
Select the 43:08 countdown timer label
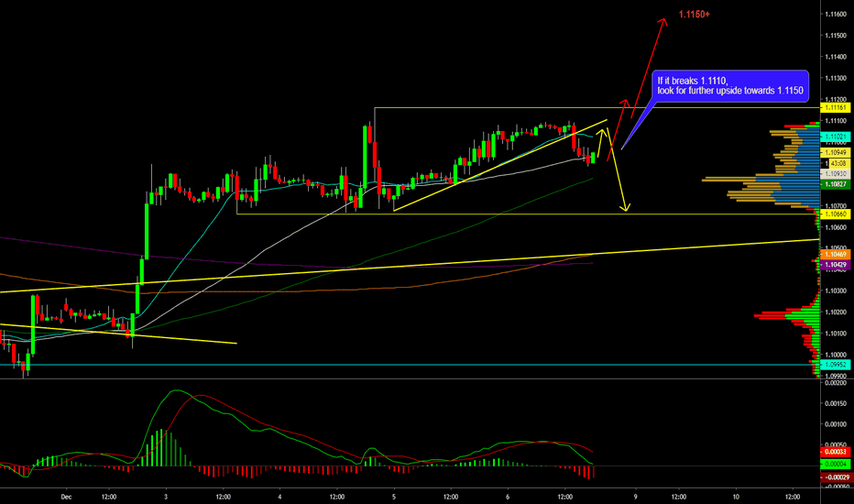(x=838, y=163)
